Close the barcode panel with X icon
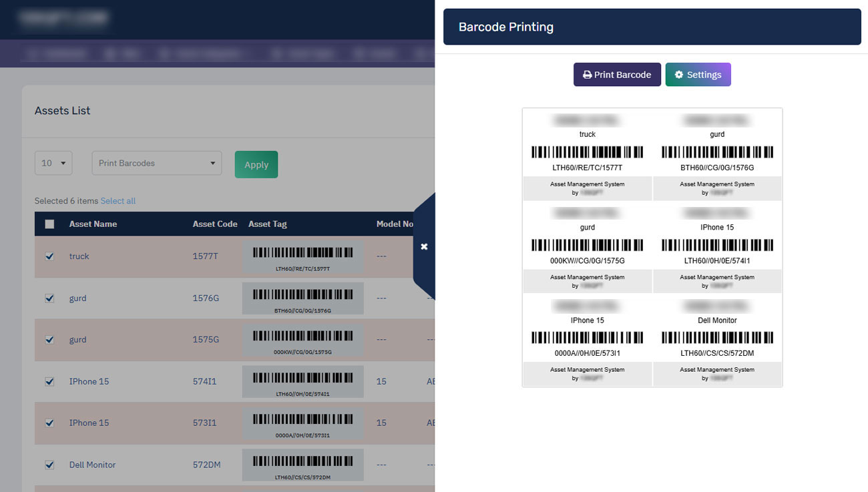 click(424, 246)
